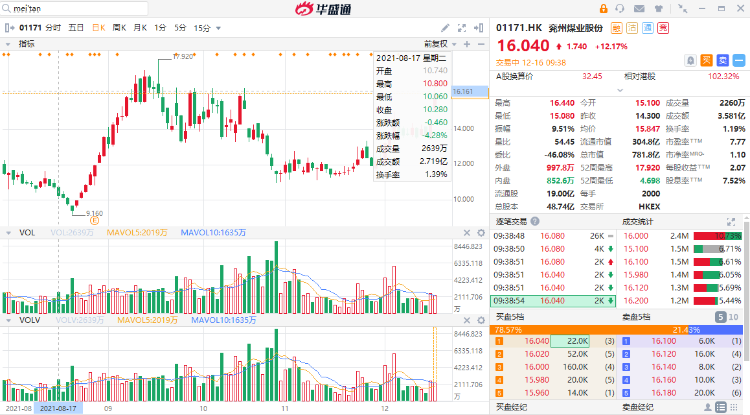The image size is (750, 415).
Task: Click the 融 margin tag icon
Action: pyautogui.click(x=617, y=28)
